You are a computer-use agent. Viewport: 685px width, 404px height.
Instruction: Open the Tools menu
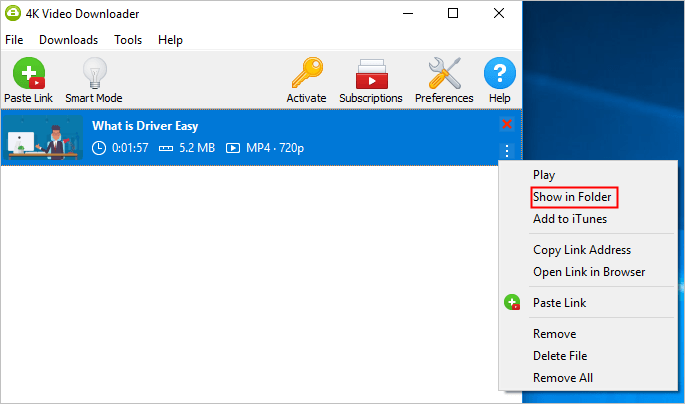pyautogui.click(x=128, y=40)
